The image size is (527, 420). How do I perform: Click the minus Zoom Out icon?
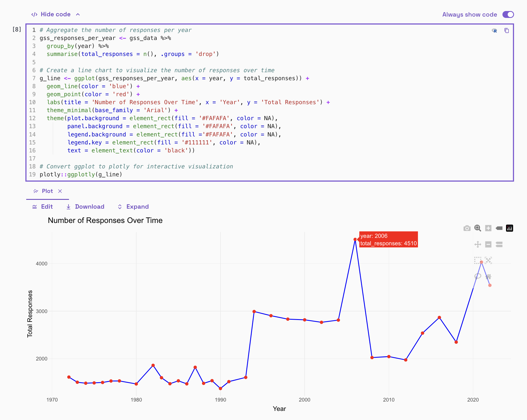point(488,244)
